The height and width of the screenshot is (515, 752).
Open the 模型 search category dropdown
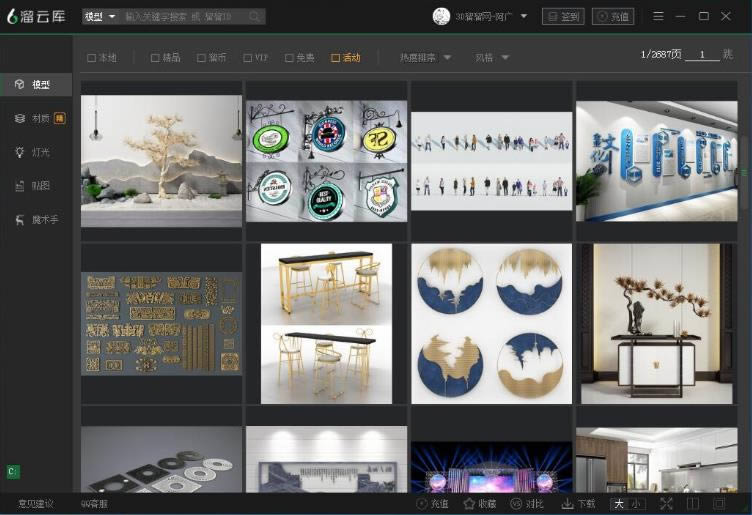pos(100,17)
